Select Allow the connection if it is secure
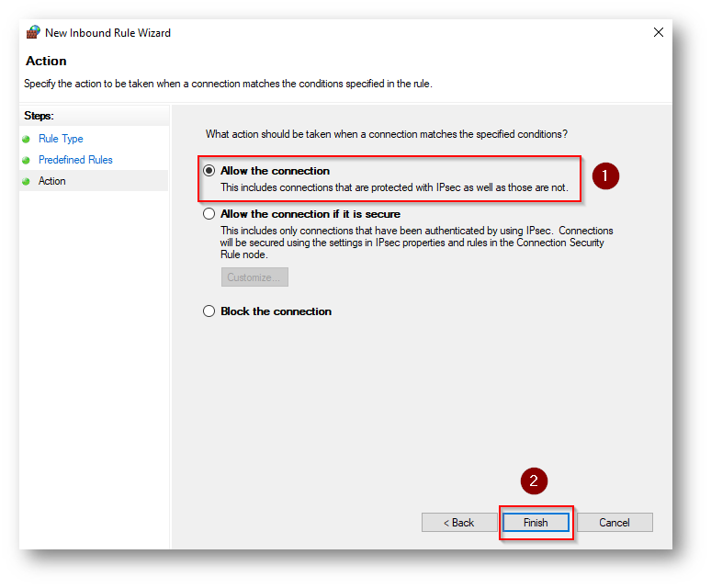The image size is (711, 588). [x=209, y=213]
